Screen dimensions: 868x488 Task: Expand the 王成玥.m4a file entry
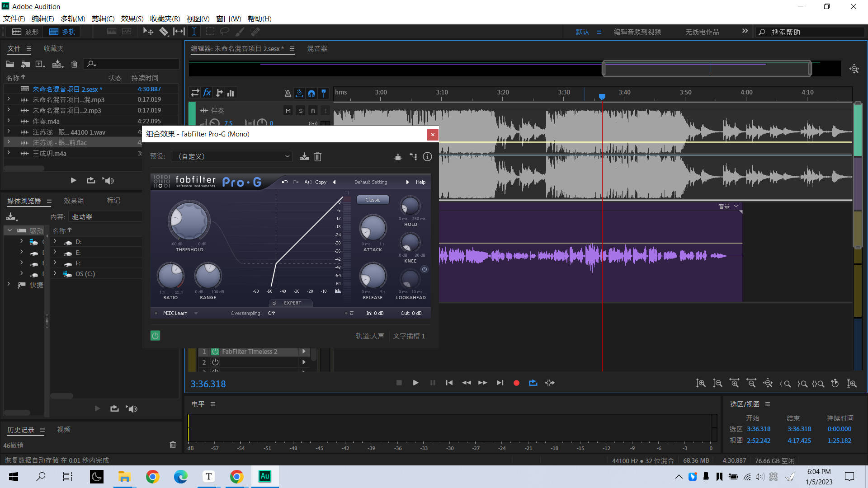9,153
